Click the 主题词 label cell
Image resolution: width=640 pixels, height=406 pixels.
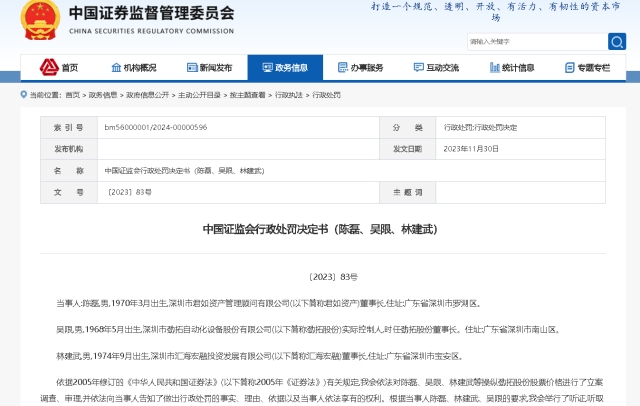tap(408, 192)
